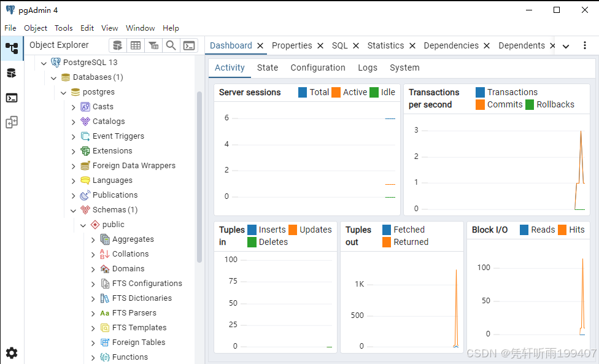Switch to the Properties tab
Image resolution: width=599 pixels, height=364 pixels.
point(292,45)
